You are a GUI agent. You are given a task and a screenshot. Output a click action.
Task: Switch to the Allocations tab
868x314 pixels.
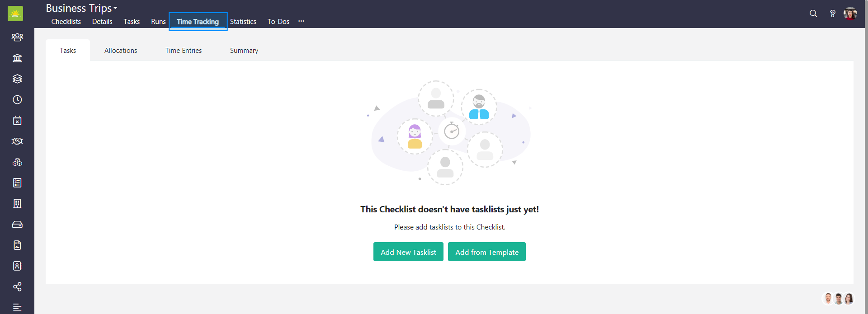(x=121, y=51)
